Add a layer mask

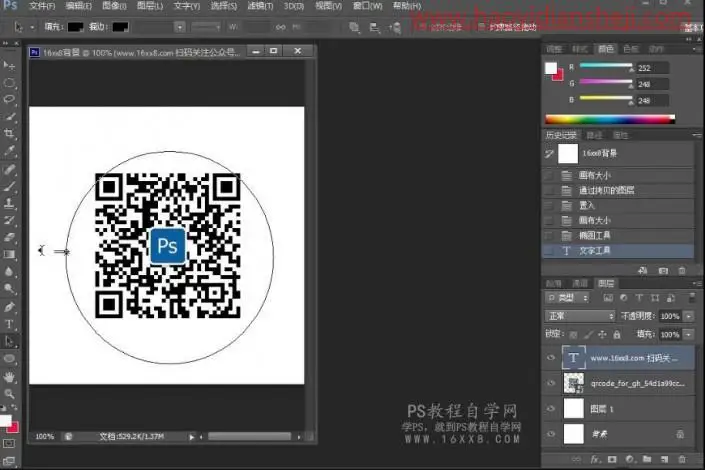(x=612, y=459)
